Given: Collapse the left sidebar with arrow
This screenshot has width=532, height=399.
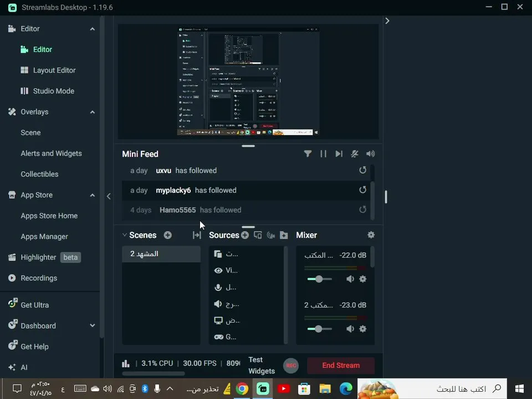Looking at the screenshot, I should pyautogui.click(x=109, y=196).
